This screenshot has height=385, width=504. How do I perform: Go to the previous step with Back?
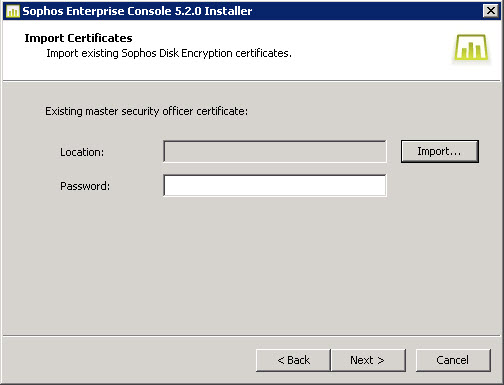pyautogui.click(x=293, y=360)
